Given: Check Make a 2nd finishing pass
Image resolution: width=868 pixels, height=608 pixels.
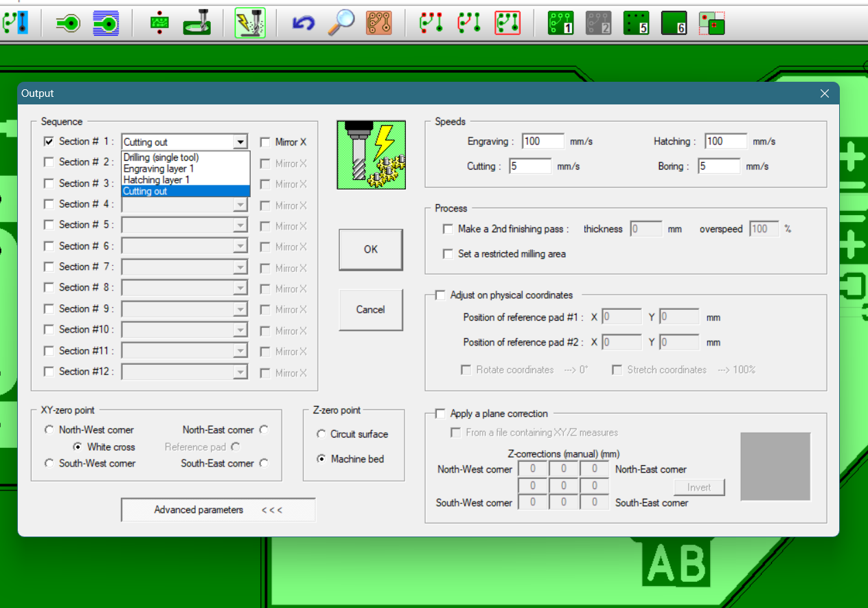Looking at the screenshot, I should (x=448, y=229).
